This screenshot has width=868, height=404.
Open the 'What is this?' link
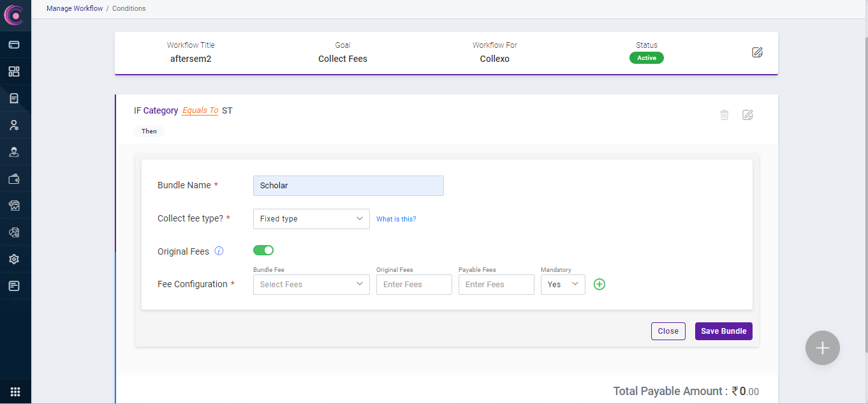click(x=396, y=219)
